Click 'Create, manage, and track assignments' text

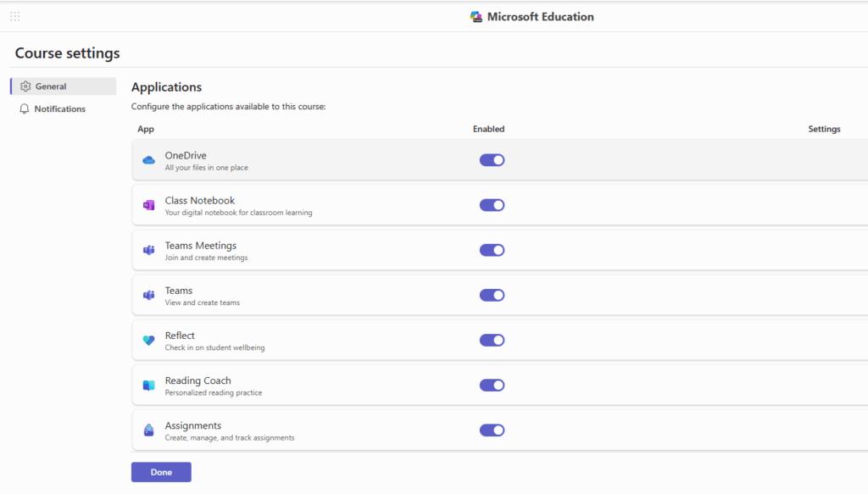pos(230,437)
